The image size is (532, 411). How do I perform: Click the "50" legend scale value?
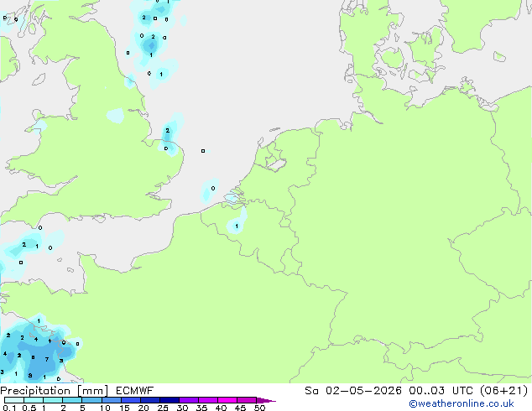point(259,408)
